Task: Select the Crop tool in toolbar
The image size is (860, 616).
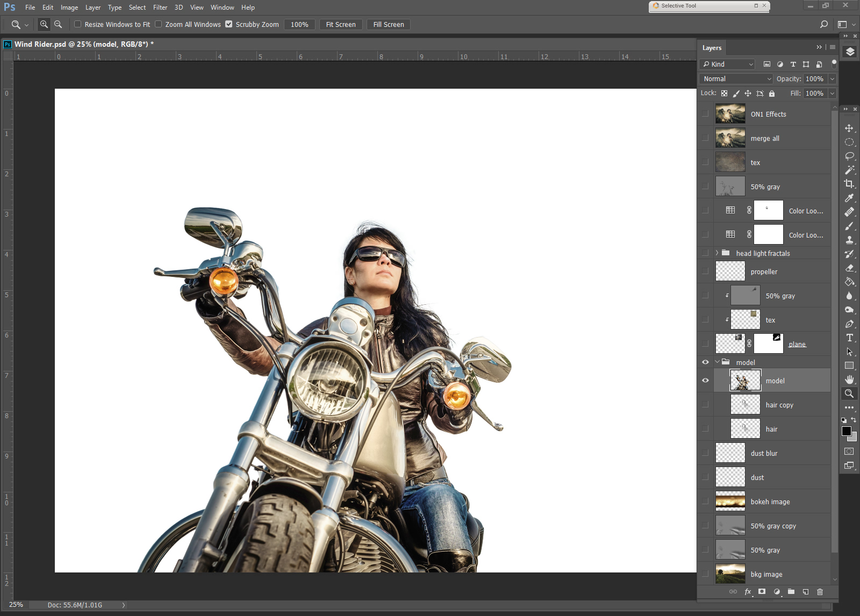Action: tap(849, 184)
